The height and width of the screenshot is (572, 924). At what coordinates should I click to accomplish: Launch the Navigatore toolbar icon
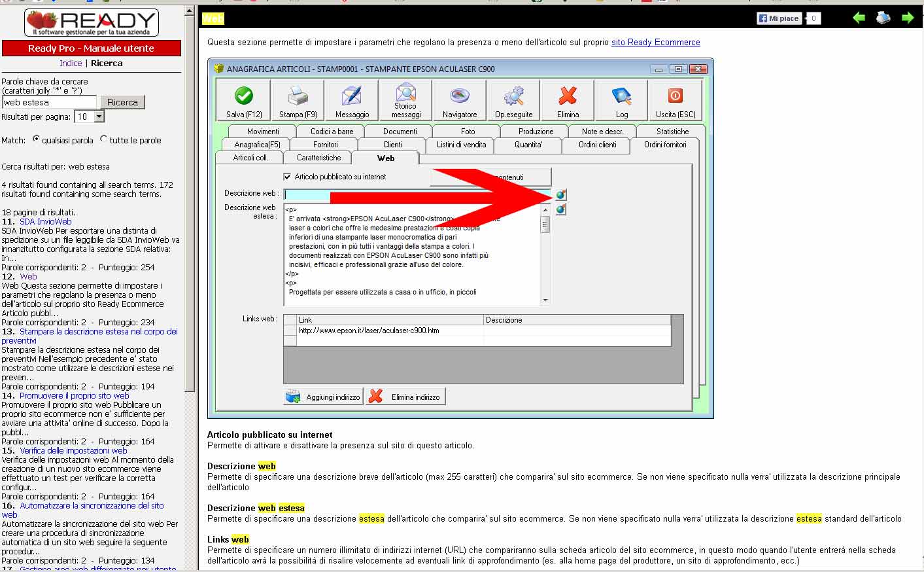(460, 96)
